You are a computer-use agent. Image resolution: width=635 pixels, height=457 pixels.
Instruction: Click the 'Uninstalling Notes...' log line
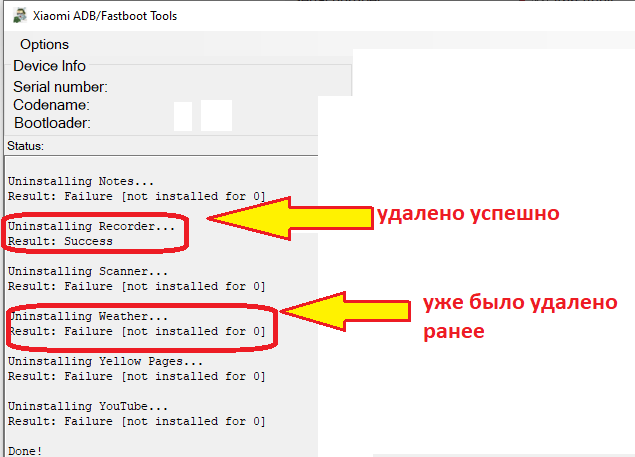(81, 181)
